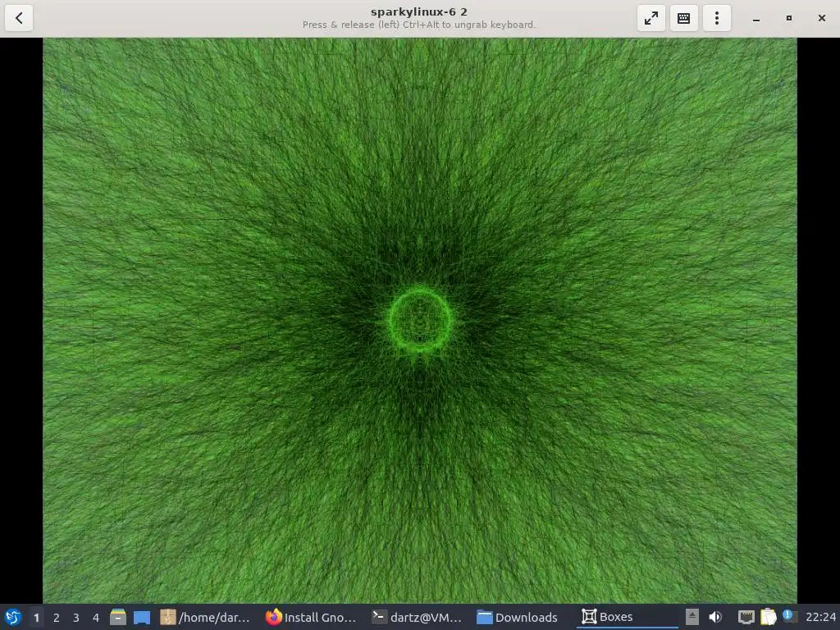This screenshot has width=840, height=630.
Task: Close the Boxes window
Action: pyautogui.click(x=822, y=18)
